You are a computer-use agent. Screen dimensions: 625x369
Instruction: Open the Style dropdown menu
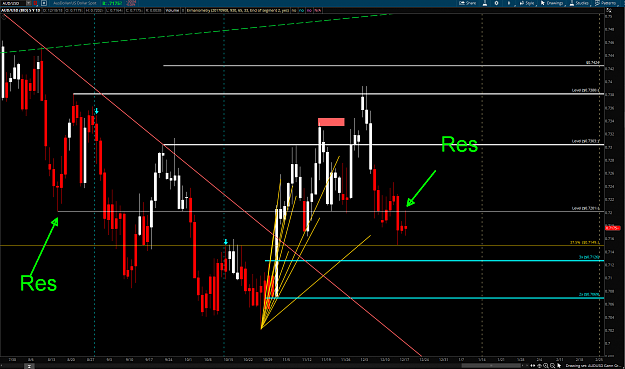[527, 3]
